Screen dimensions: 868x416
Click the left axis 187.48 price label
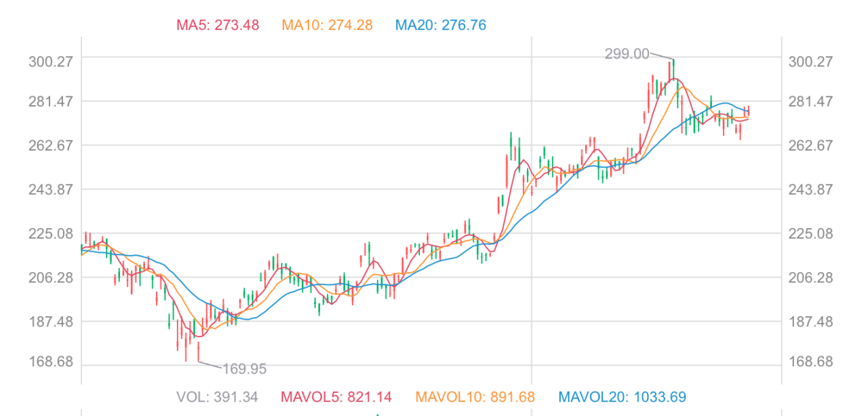[51, 322]
